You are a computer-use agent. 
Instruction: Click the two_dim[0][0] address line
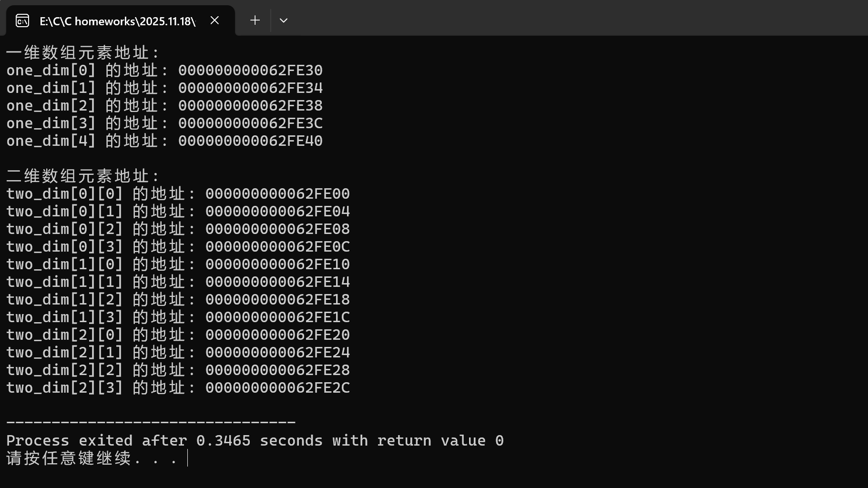pyautogui.click(x=178, y=194)
